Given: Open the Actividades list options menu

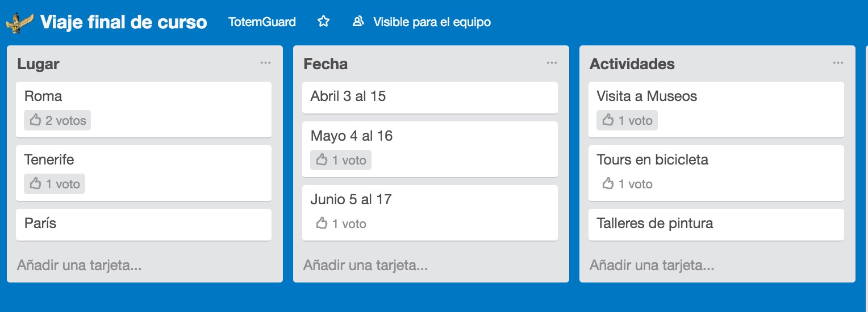Looking at the screenshot, I should tap(838, 63).
